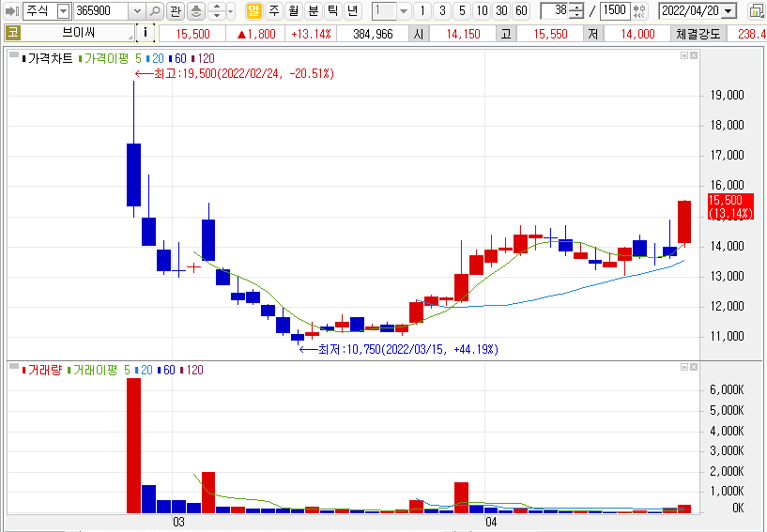Screen dimensions: 767x532
Task: Toggle 거래량 volume legend marker
Action: click(24, 371)
